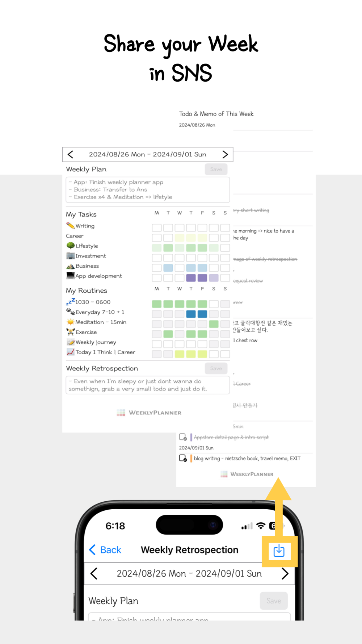The width and height of the screenshot is (362, 644).
Task: Tap the Wi-Fi icon in phone status bar
Action: click(x=261, y=526)
